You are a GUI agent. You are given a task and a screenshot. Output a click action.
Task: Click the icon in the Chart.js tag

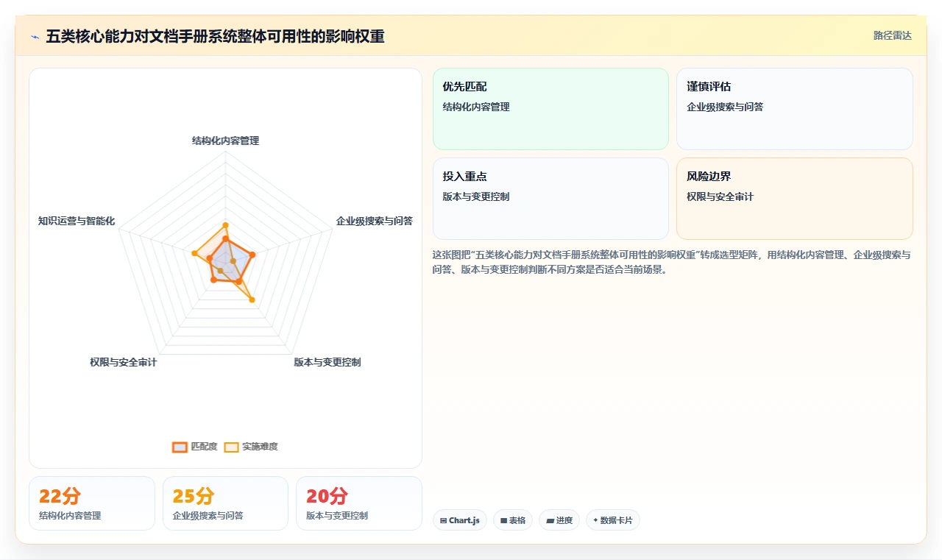pos(443,520)
